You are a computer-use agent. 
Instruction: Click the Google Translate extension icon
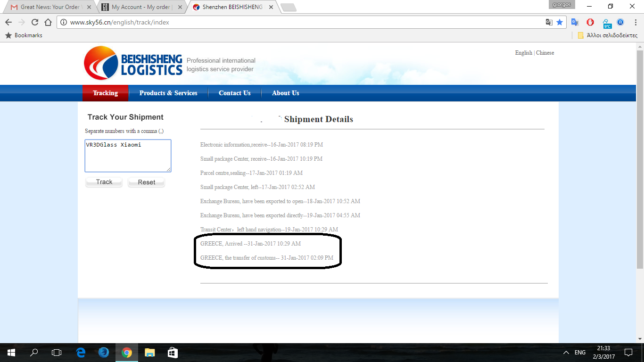575,22
